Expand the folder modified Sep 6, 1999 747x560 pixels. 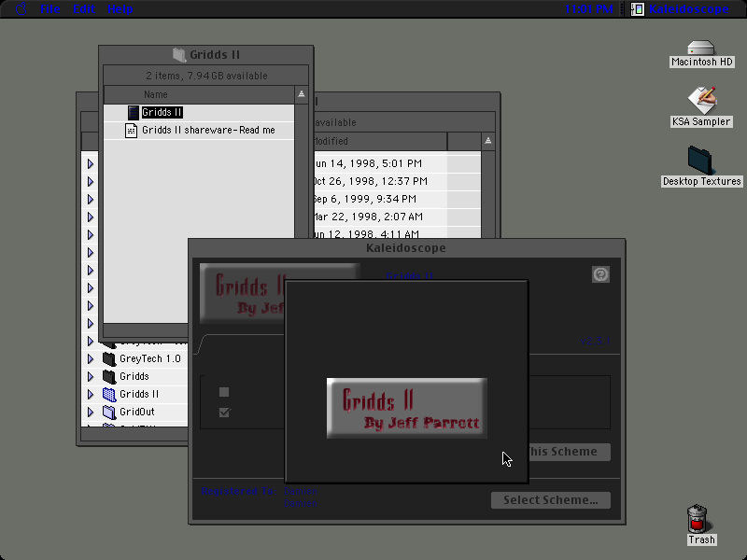[x=91, y=199]
